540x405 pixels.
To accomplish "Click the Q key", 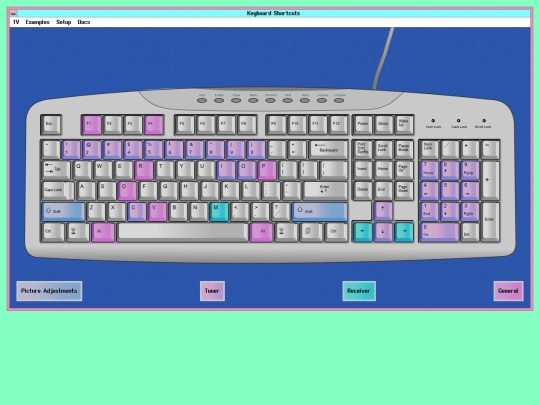I will pyautogui.click(x=82, y=170).
